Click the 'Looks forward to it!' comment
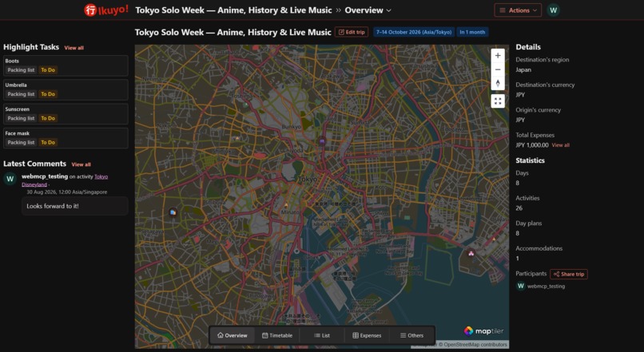Viewport: 644px width, 352px height. click(x=75, y=207)
